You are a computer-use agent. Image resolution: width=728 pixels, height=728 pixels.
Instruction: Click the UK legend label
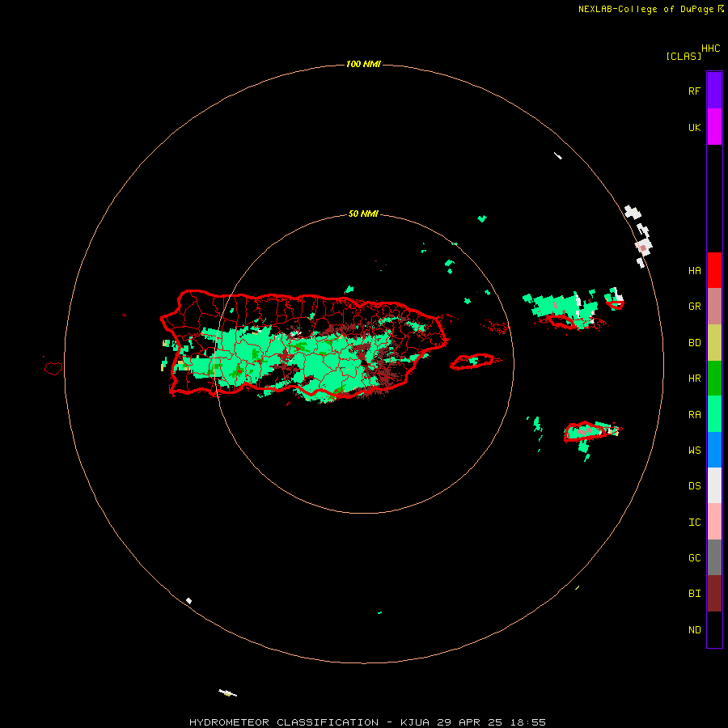click(694, 127)
